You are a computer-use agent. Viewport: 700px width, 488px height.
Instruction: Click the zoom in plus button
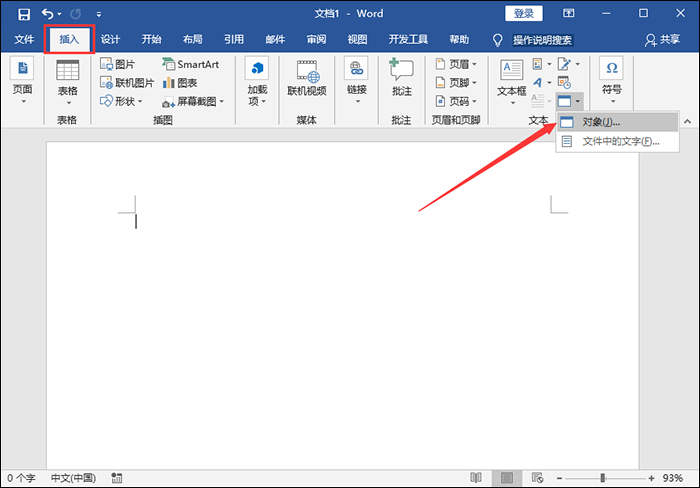coord(651,478)
